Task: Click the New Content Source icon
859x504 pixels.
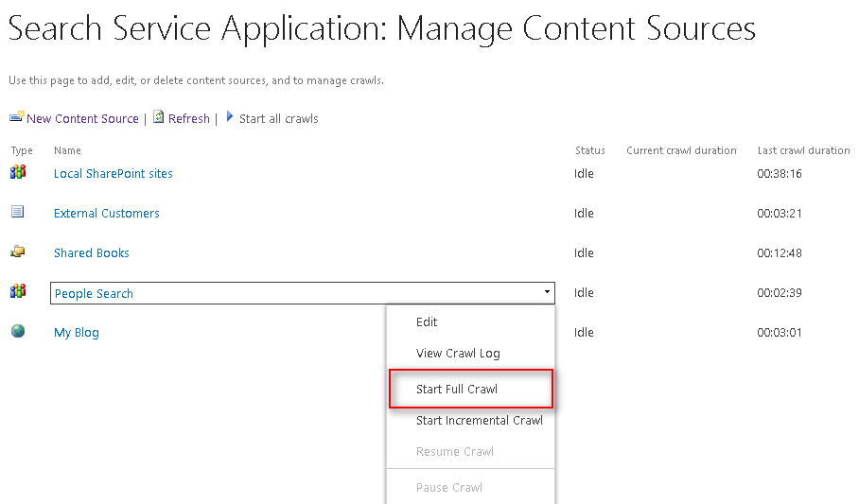Action: coord(16,118)
